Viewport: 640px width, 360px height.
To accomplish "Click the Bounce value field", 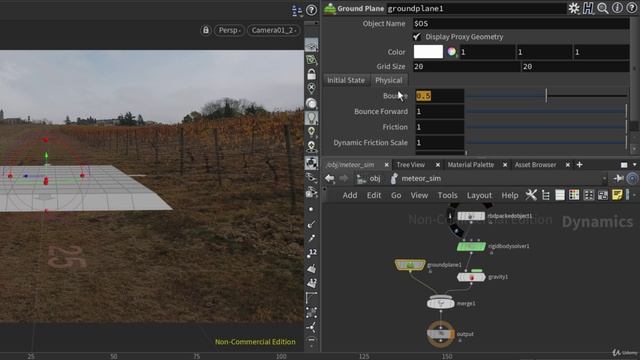I will click(439, 96).
